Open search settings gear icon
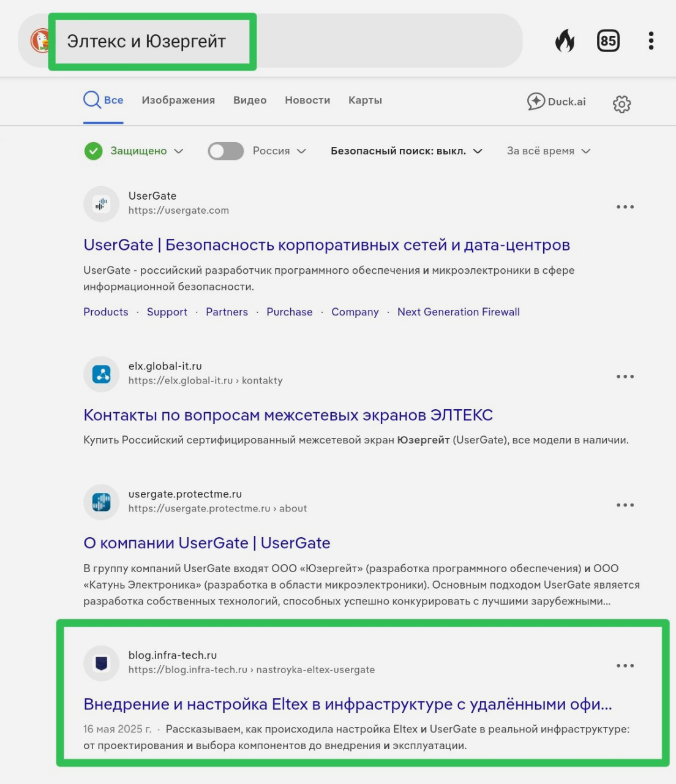 (622, 104)
